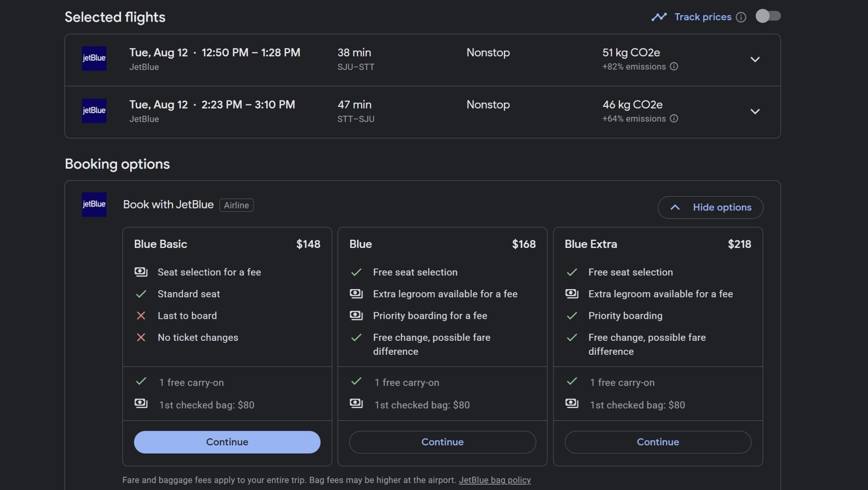Click the Track prices trend icon
868x490 pixels.
(x=659, y=17)
